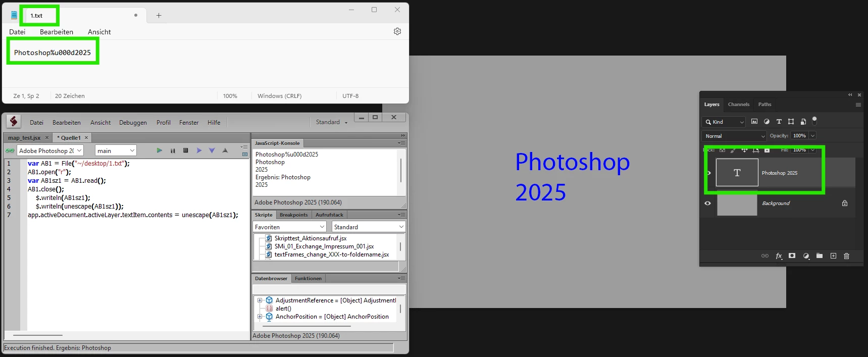868x357 pixels.
Task: Click the code editor horizontal scrollbar
Action: [x=38, y=335]
